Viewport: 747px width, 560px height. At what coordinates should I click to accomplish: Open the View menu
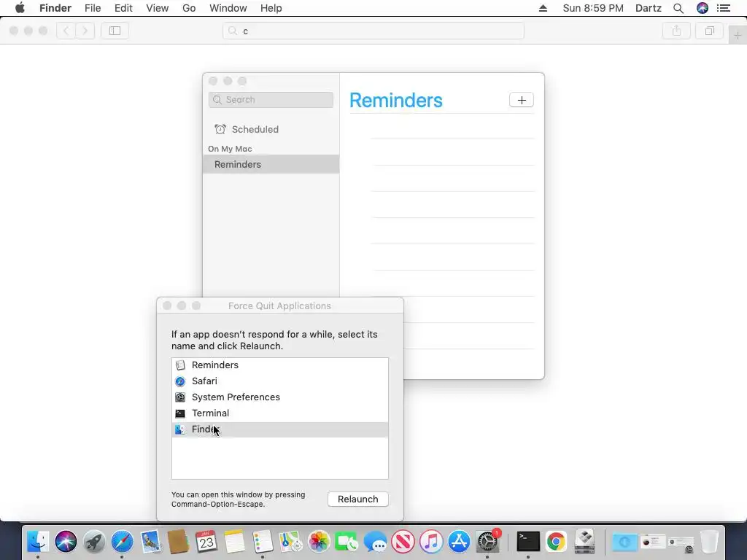coord(158,8)
